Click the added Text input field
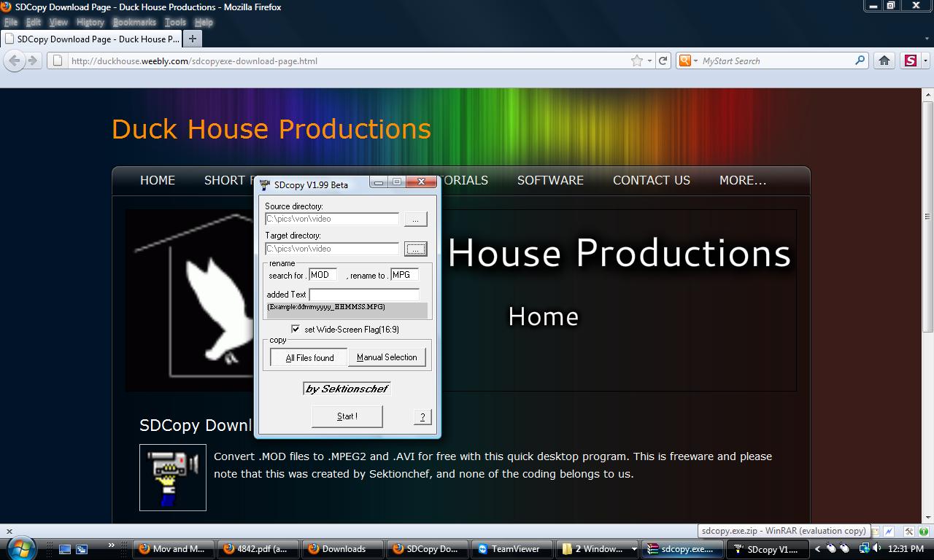The width and height of the screenshot is (934, 560). click(x=364, y=295)
